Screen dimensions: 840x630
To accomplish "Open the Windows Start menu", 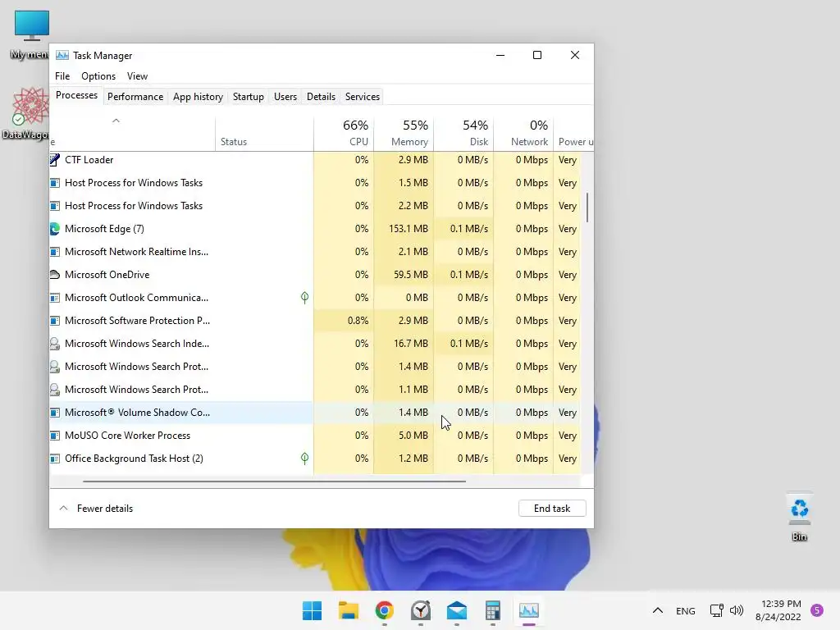I will pos(312,610).
